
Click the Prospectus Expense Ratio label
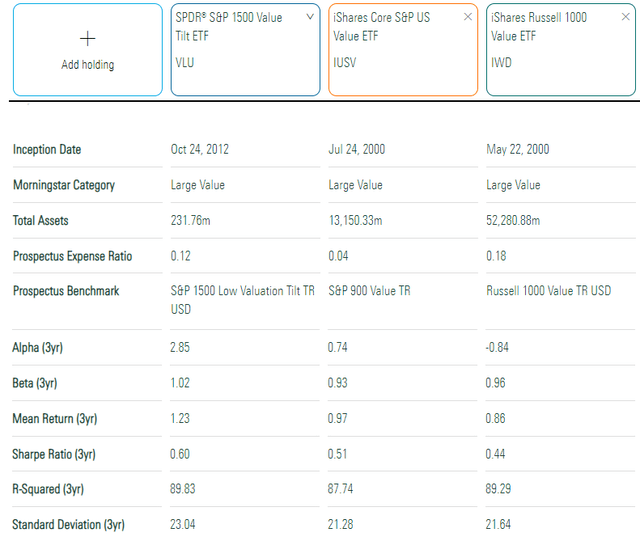pyautogui.click(x=72, y=256)
